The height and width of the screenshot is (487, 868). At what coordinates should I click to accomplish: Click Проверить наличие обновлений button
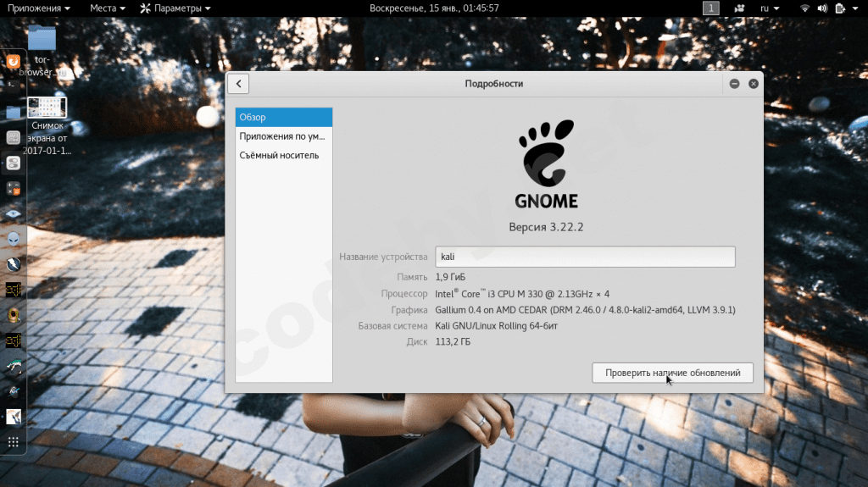pyautogui.click(x=672, y=373)
